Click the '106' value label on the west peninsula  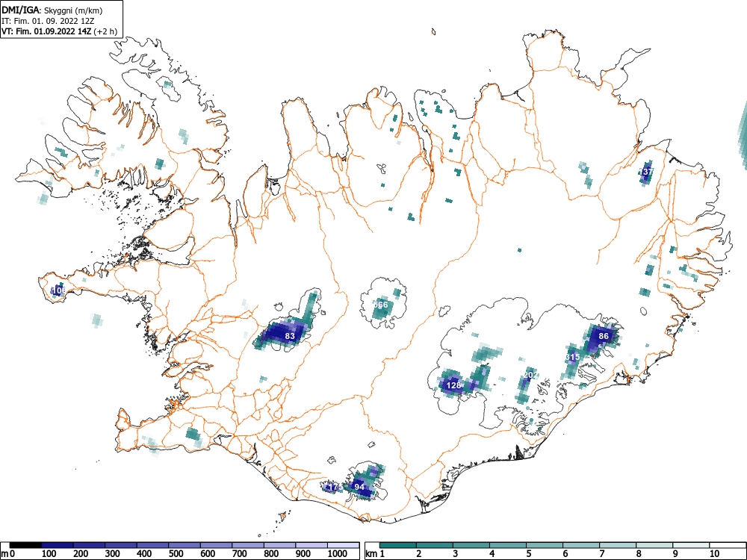[58, 290]
